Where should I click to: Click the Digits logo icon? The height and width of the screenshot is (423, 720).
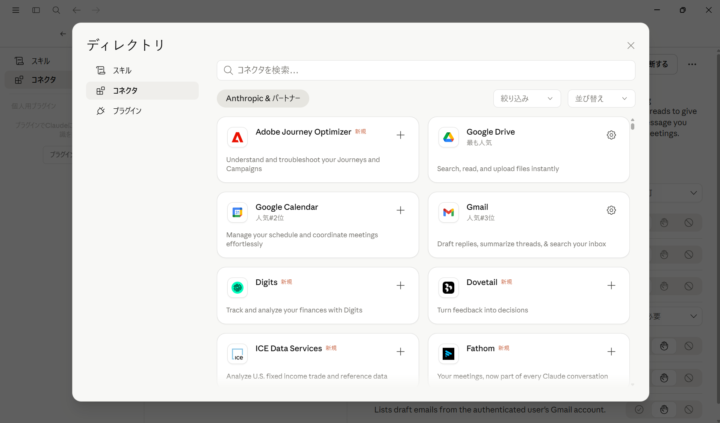click(237, 288)
